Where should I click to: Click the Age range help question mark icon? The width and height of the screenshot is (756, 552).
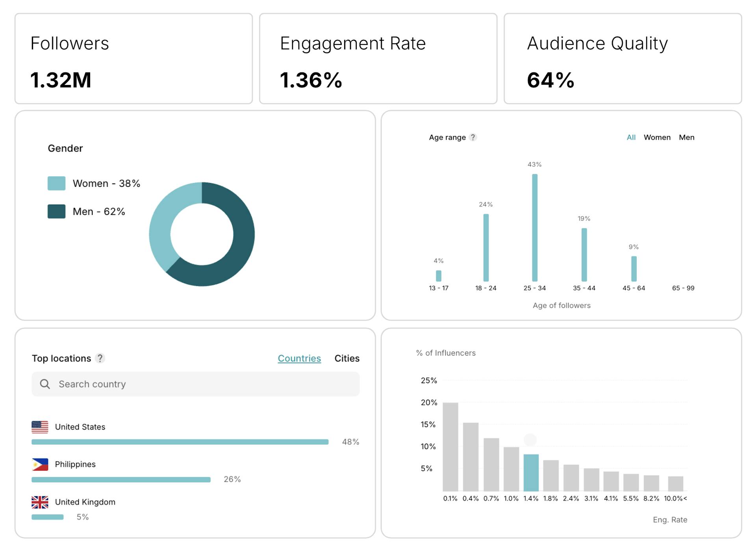473,137
